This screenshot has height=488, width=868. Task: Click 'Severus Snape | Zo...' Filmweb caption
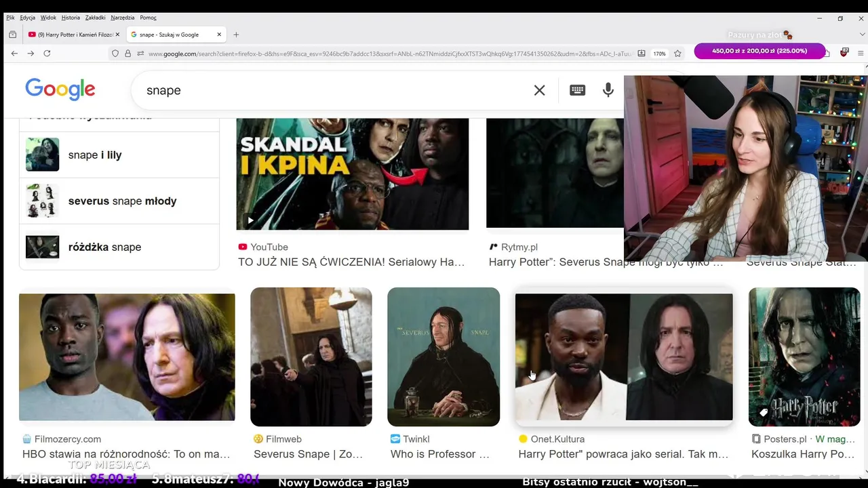tap(309, 454)
